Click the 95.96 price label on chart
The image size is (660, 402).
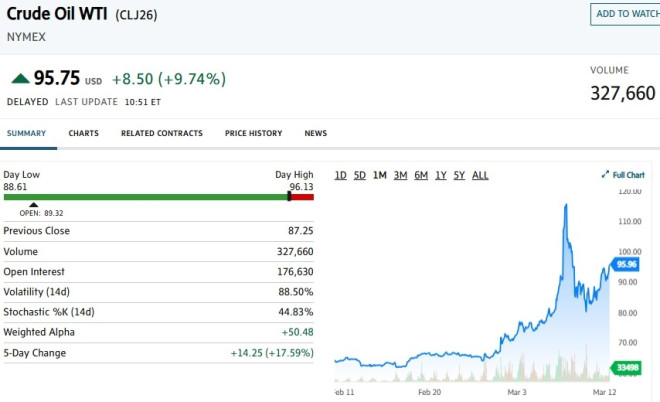pyautogui.click(x=626, y=264)
